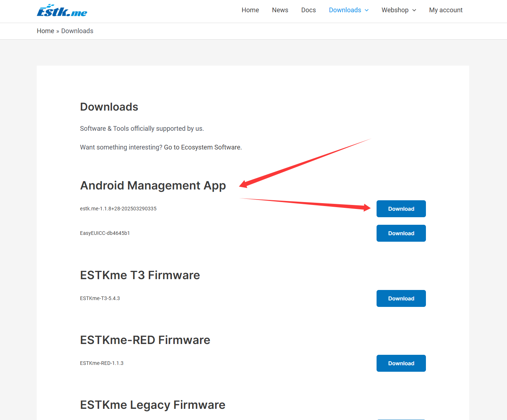Expand the Webshop dropdown chevron
The height and width of the screenshot is (420, 507).
(414, 10)
